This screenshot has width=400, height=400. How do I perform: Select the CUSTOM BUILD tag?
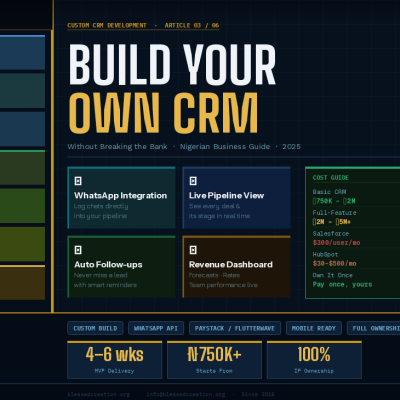coord(95,328)
